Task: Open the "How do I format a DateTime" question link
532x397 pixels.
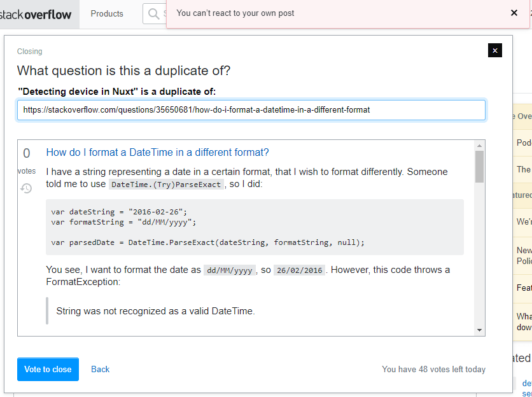Action: point(157,152)
